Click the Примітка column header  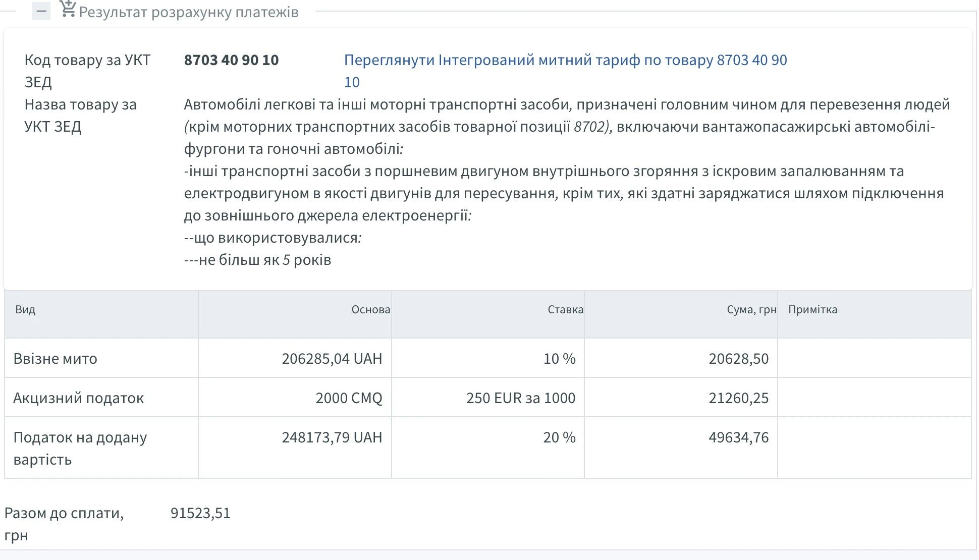pyautogui.click(x=814, y=309)
